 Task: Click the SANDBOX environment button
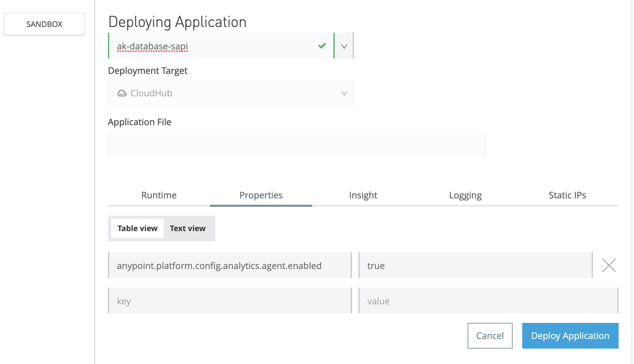44,24
